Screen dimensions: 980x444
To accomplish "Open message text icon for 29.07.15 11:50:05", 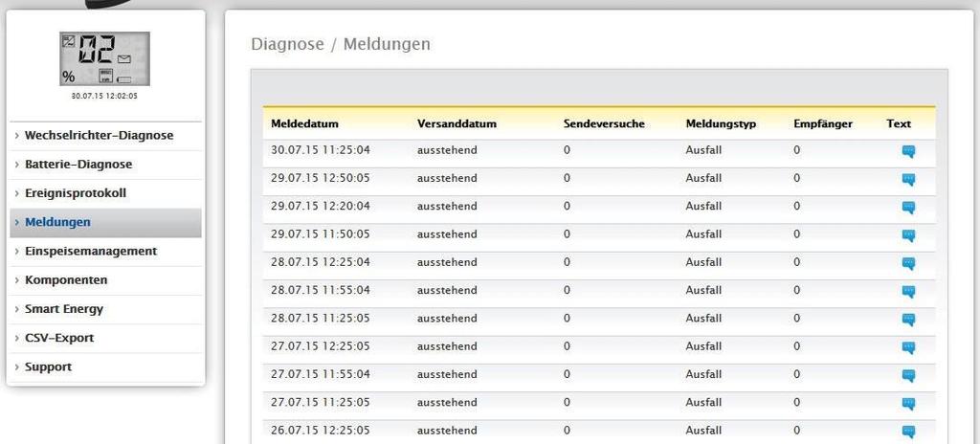I will coord(908,235).
